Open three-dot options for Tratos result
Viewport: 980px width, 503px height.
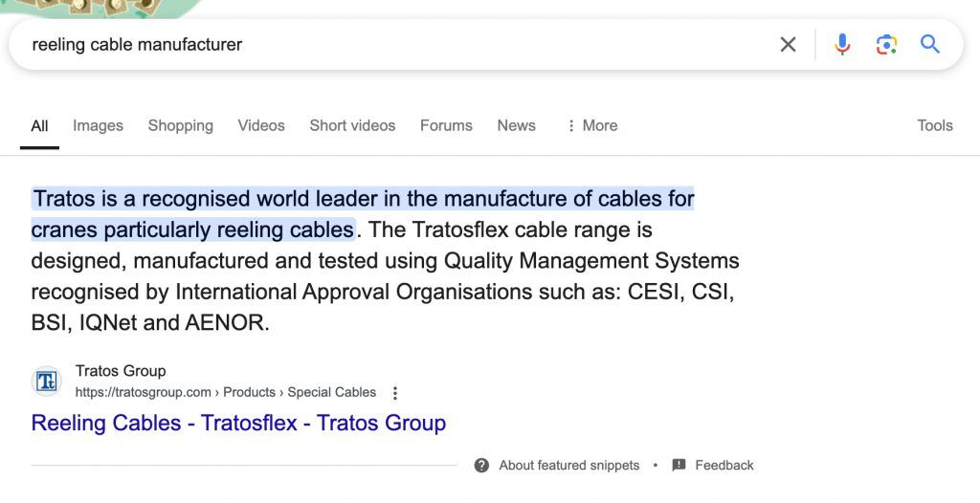395,393
